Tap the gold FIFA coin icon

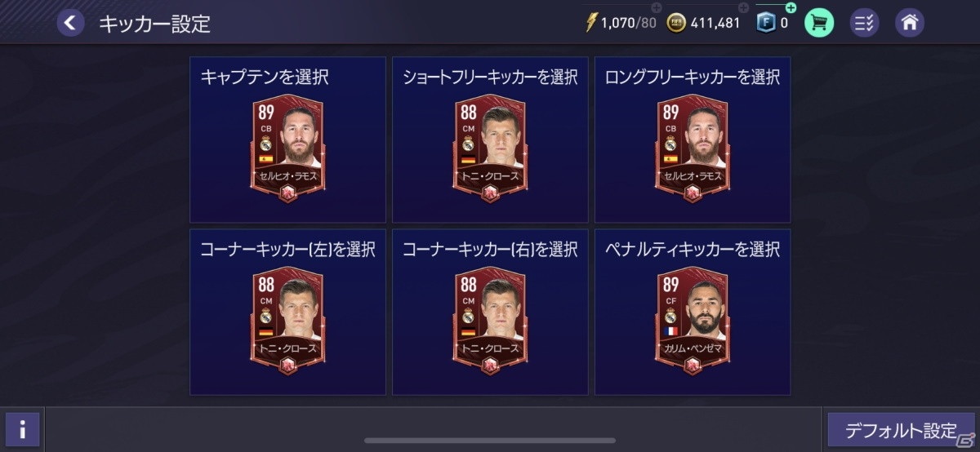677,23
